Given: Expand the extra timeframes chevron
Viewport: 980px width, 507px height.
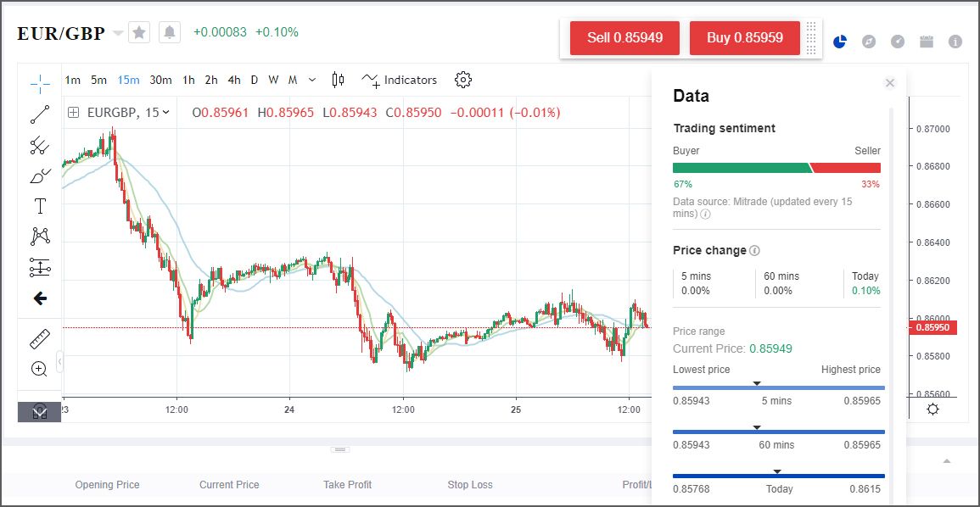Looking at the screenshot, I should pyautogui.click(x=311, y=80).
